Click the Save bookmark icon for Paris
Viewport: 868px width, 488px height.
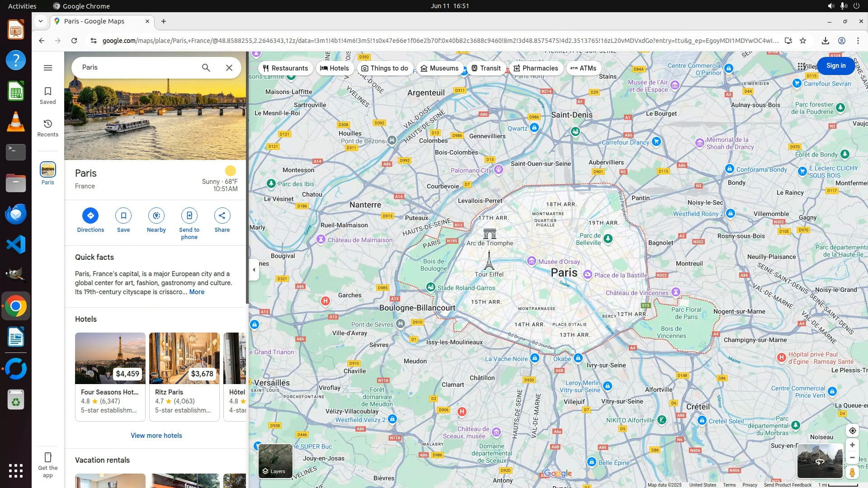[123, 216]
